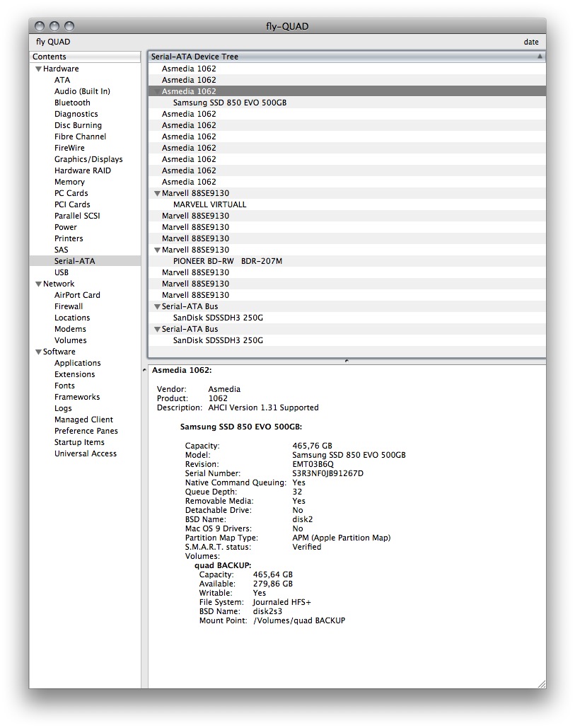Select Modems in the sidebar
575x728 pixels.
(70, 329)
